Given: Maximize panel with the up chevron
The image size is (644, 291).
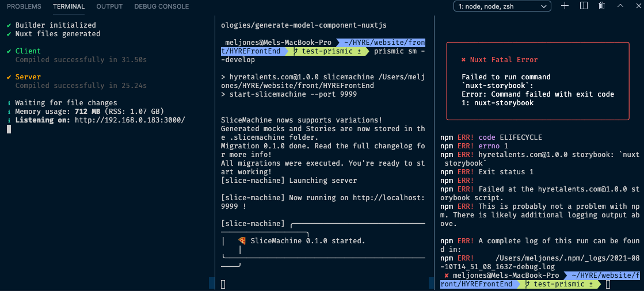Looking at the screenshot, I should point(620,6).
